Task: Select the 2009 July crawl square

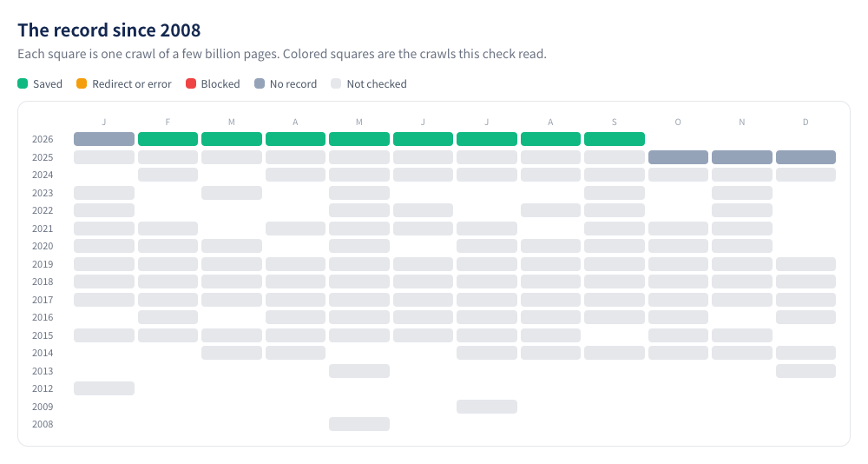Action: pos(487,407)
